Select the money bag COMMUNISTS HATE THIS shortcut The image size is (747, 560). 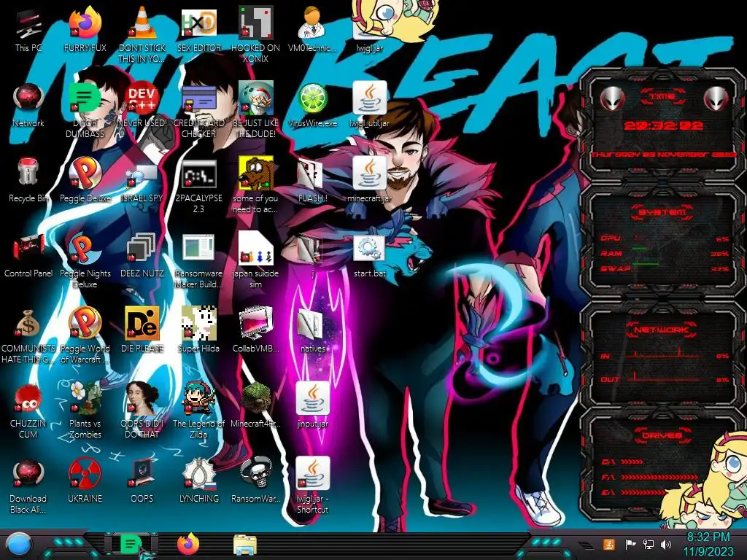28,335
